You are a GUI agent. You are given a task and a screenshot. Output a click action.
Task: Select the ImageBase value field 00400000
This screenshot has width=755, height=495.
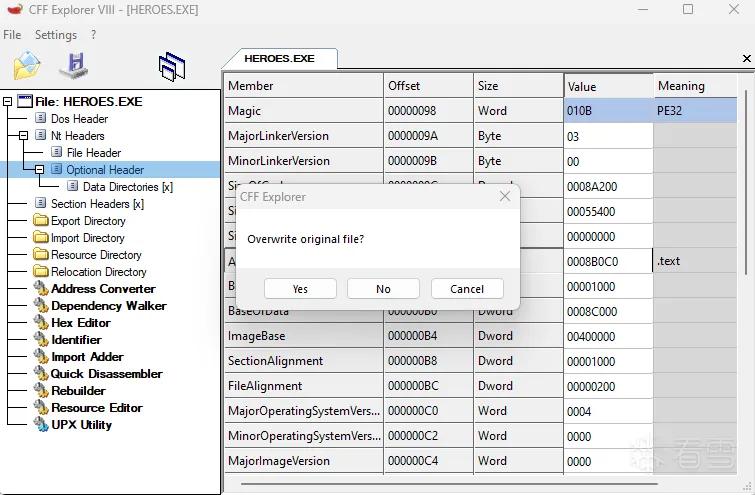[x=608, y=336]
